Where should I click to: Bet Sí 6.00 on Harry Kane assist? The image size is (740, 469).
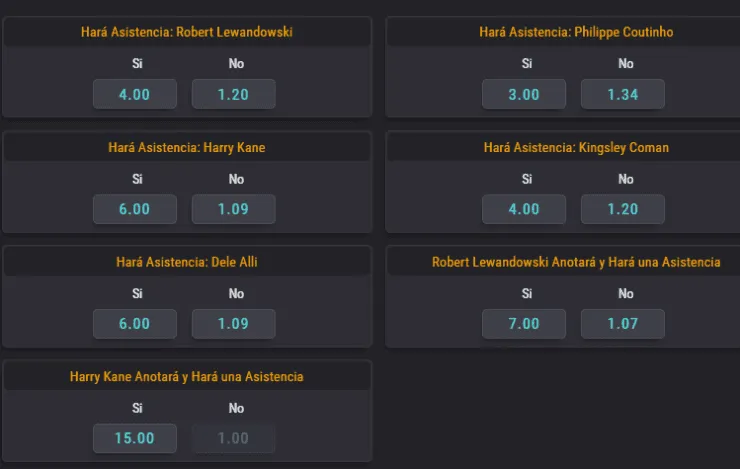tap(134, 209)
